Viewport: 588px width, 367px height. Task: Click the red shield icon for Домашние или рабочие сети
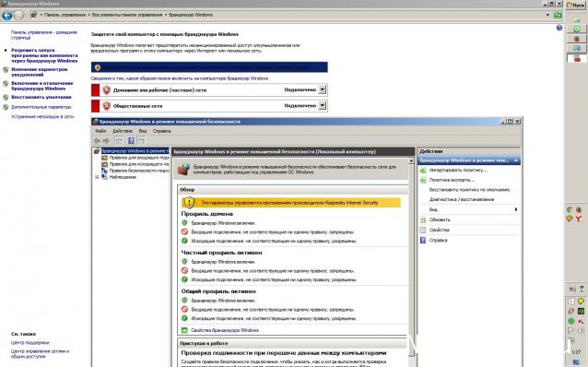(107, 90)
